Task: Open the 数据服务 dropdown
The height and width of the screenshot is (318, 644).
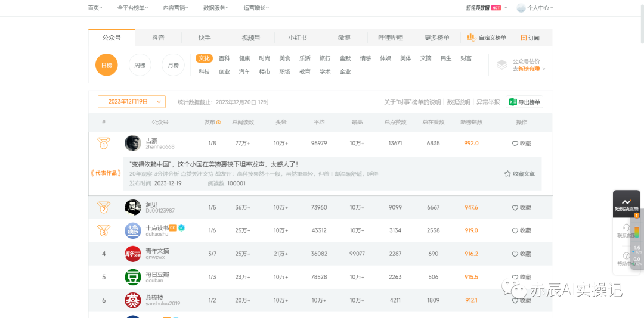Action: tap(216, 7)
